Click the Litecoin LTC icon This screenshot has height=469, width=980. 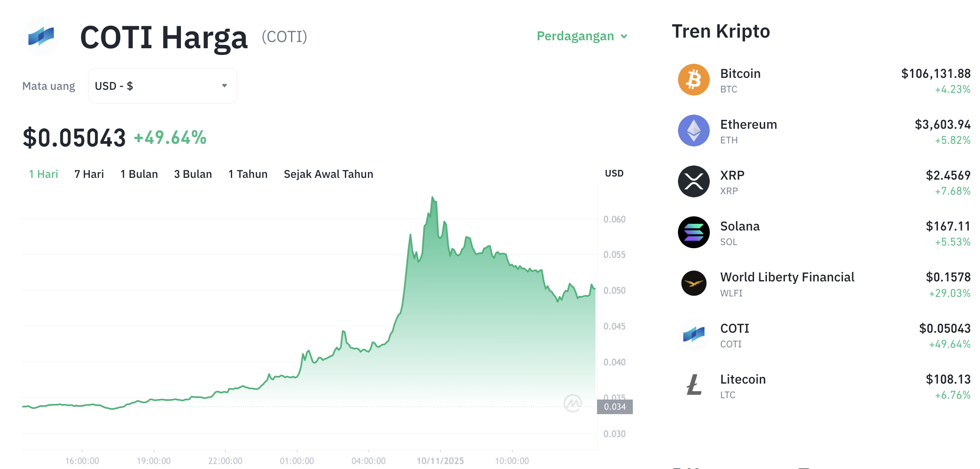pyautogui.click(x=693, y=385)
